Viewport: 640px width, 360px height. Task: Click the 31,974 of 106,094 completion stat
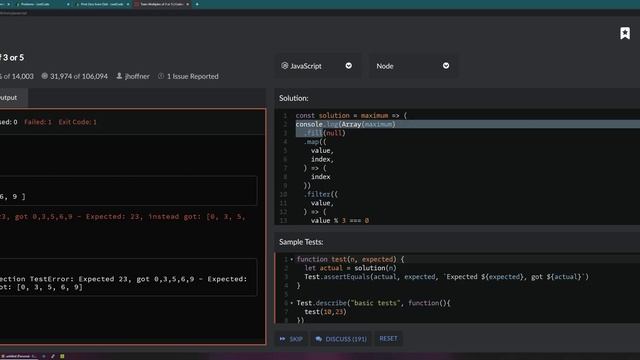[x=79, y=76]
